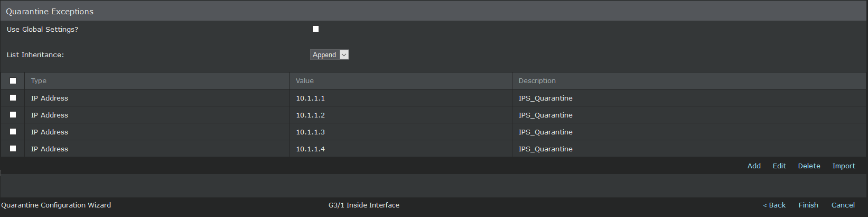868x217 pixels.
Task: Check the row for 10.1.1.2
Action: click(x=13, y=115)
